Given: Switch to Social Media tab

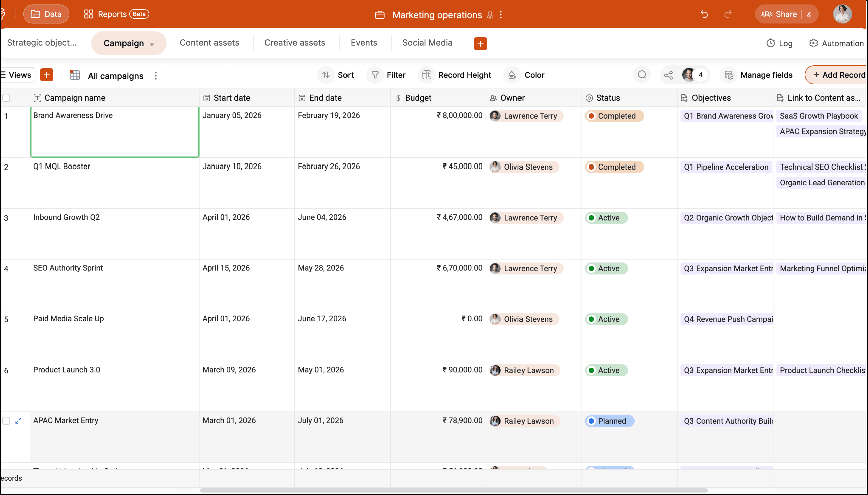Looking at the screenshot, I should (x=427, y=43).
